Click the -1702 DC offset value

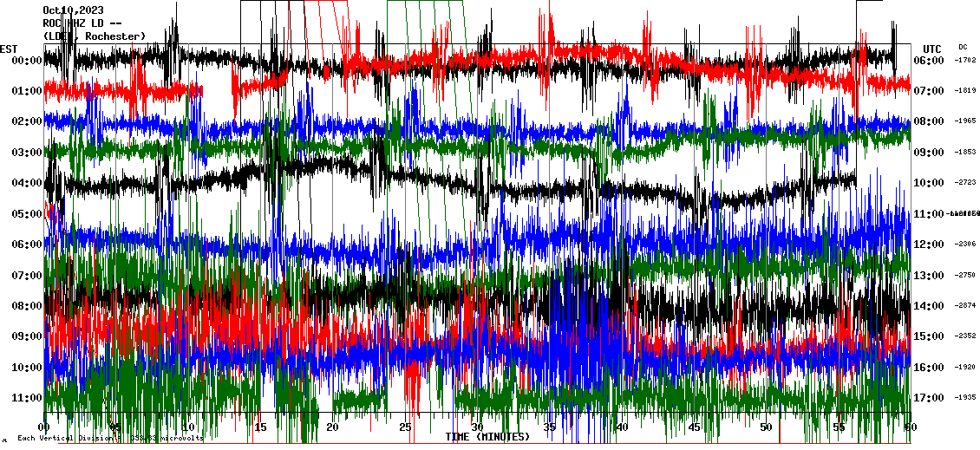tap(965, 61)
